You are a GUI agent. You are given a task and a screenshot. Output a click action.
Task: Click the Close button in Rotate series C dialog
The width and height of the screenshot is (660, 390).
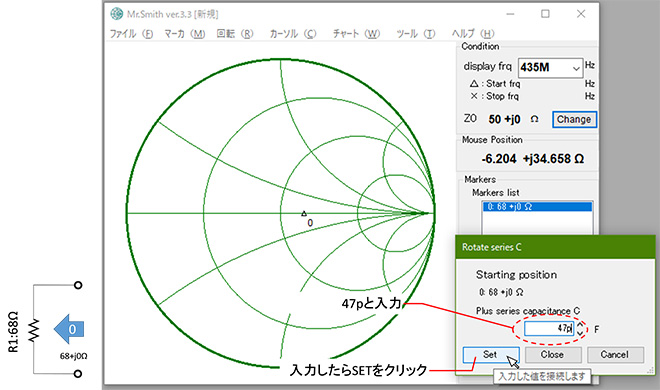tap(553, 355)
